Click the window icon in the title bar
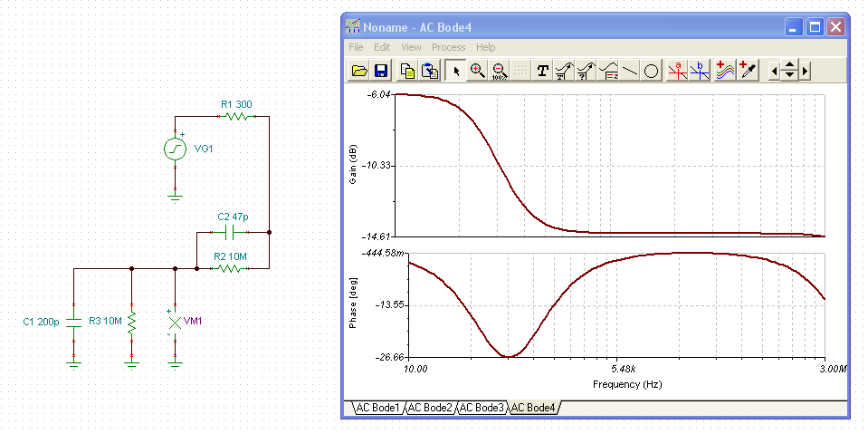Viewport: 868px width, 434px height. coord(353,26)
